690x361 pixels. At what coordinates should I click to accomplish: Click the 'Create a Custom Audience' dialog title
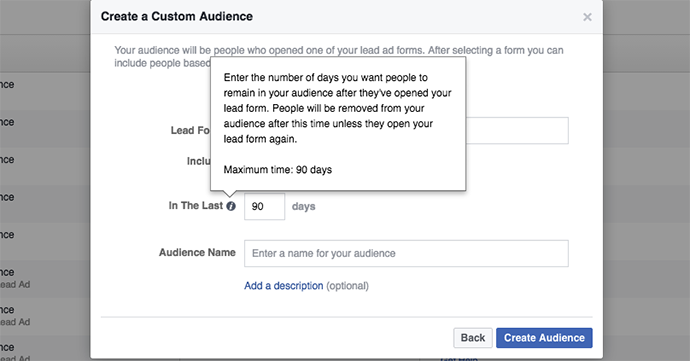click(176, 16)
